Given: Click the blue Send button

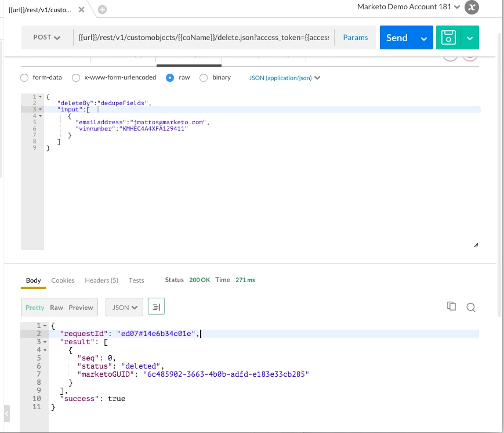Looking at the screenshot, I should pyautogui.click(x=397, y=38).
